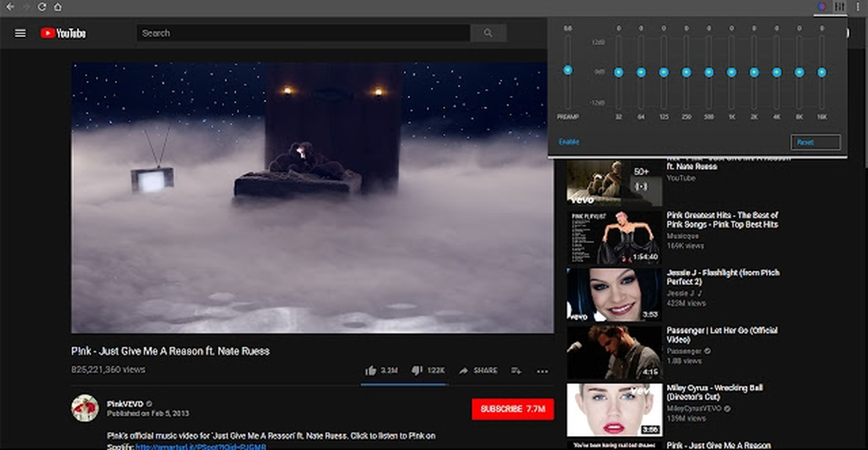Click the 125 Hz band slider knob

coord(664,73)
